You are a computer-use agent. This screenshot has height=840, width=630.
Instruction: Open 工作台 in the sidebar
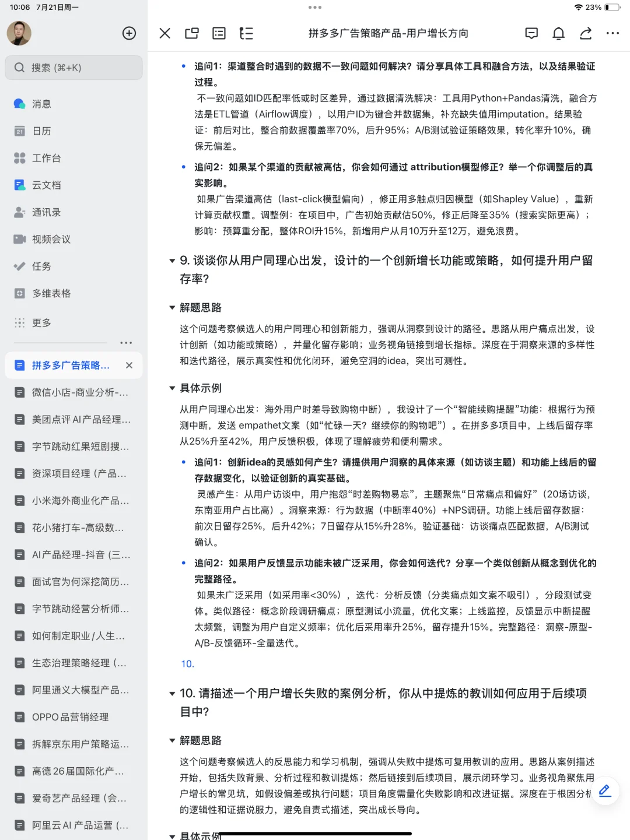(73, 158)
